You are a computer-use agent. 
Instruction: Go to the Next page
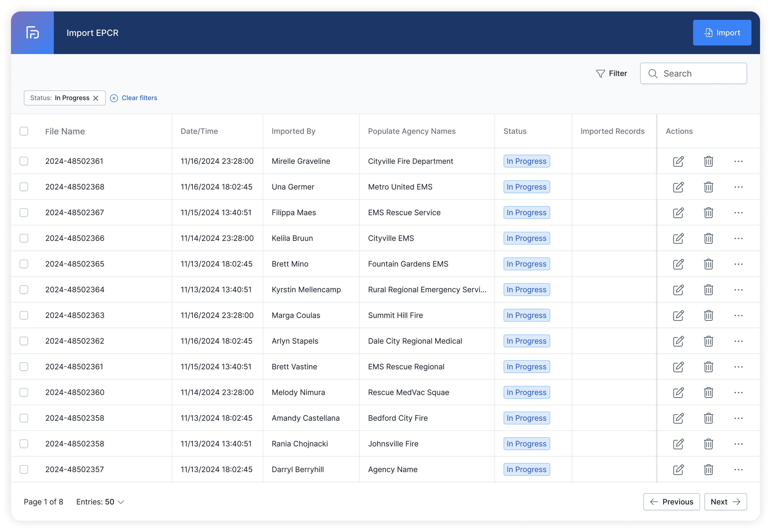[725, 502]
